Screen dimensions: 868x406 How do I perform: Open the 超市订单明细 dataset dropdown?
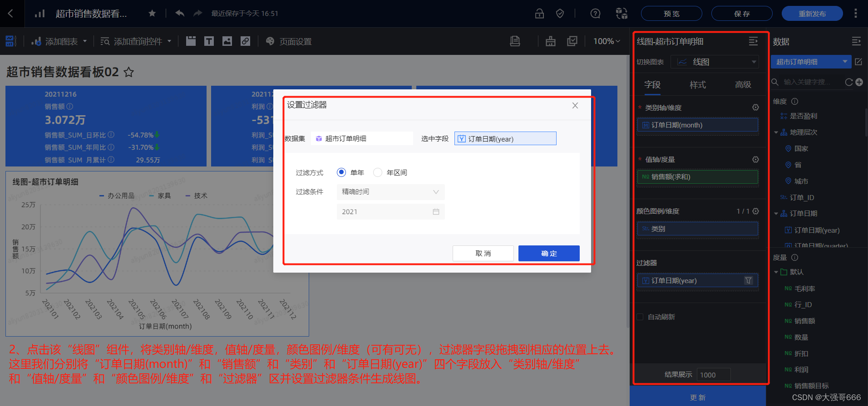click(x=811, y=62)
